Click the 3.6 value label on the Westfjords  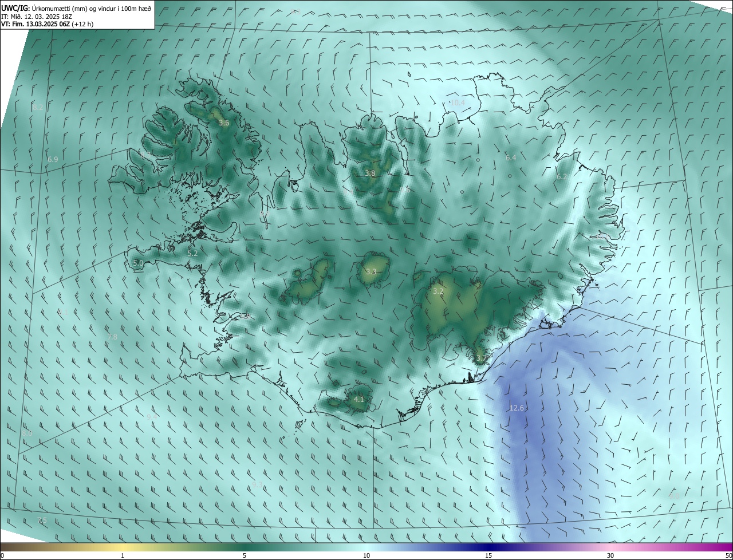pos(224,123)
